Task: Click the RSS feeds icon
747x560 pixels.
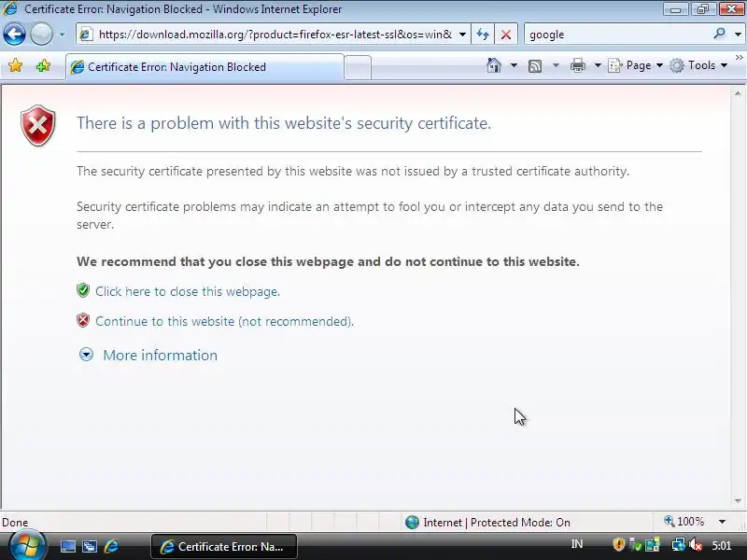Action: point(535,65)
